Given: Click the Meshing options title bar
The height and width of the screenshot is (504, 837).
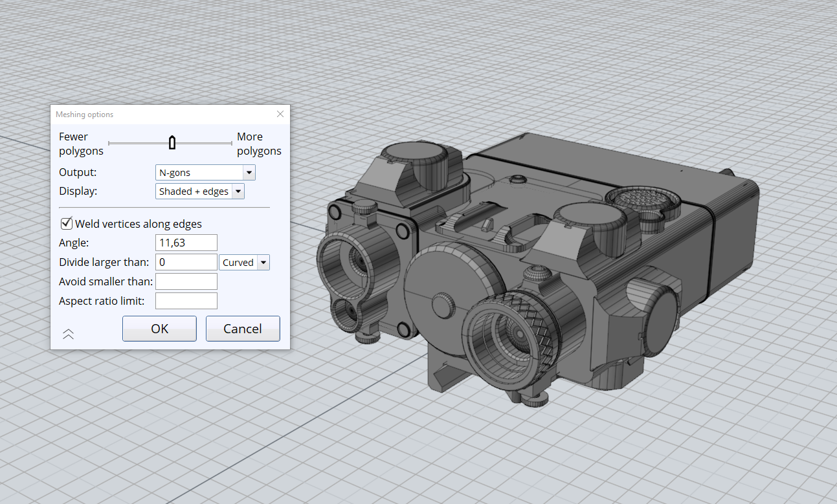Looking at the screenshot, I should [x=162, y=114].
